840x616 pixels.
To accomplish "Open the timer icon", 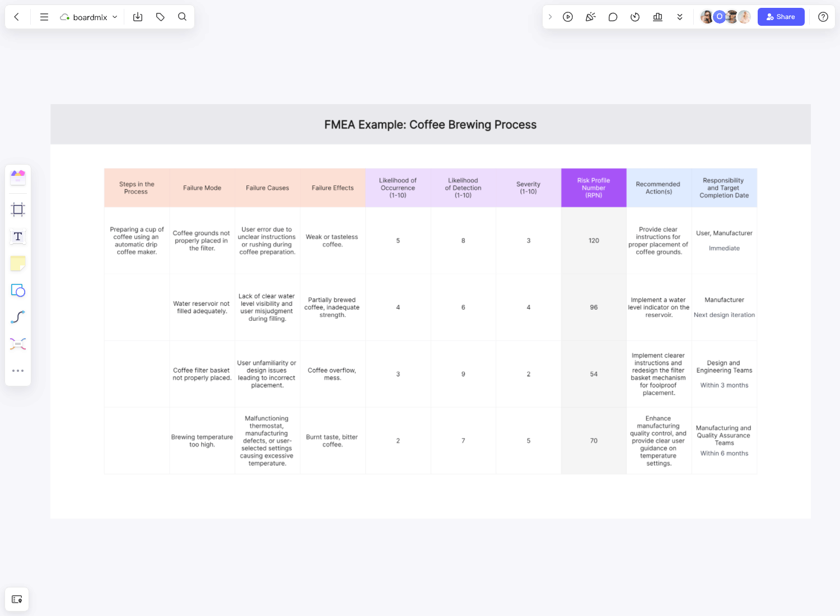I will tap(635, 17).
